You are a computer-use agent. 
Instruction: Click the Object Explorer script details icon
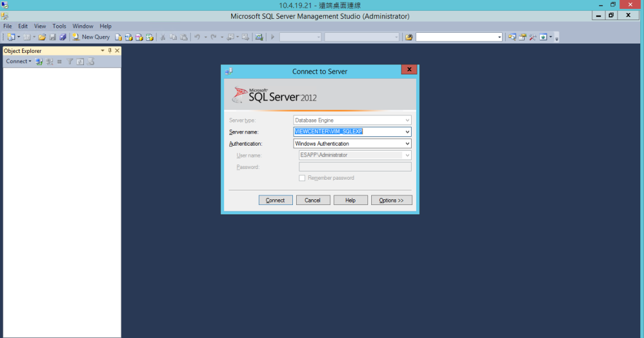click(91, 62)
